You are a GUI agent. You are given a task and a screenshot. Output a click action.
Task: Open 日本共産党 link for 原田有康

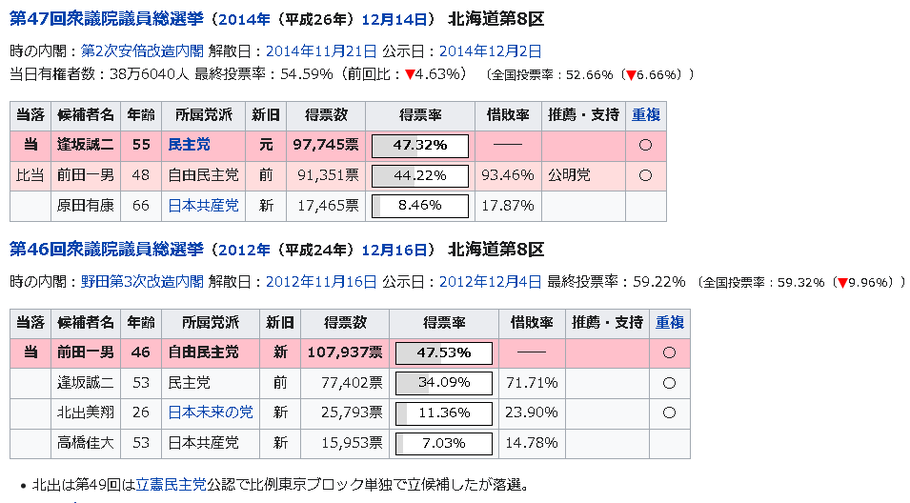(x=203, y=205)
